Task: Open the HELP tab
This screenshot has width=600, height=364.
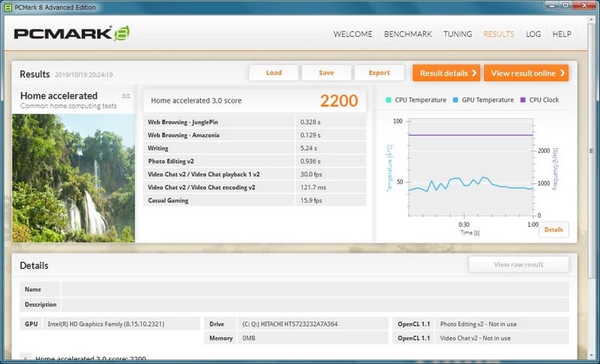Action: tap(562, 34)
